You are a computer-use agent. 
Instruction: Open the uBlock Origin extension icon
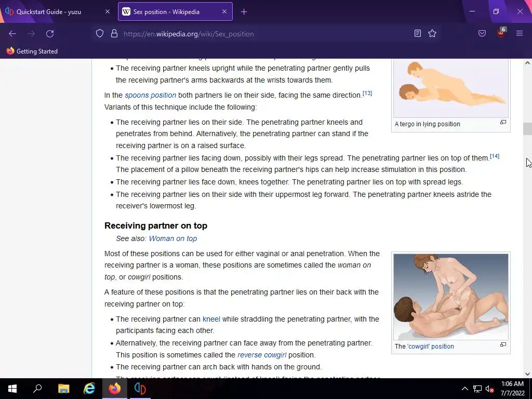(501, 33)
